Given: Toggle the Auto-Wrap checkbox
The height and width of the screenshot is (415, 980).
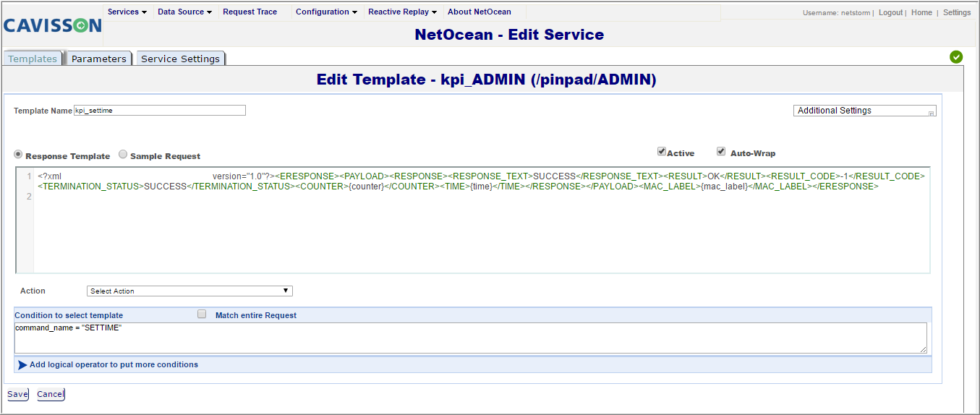Looking at the screenshot, I should [721, 152].
